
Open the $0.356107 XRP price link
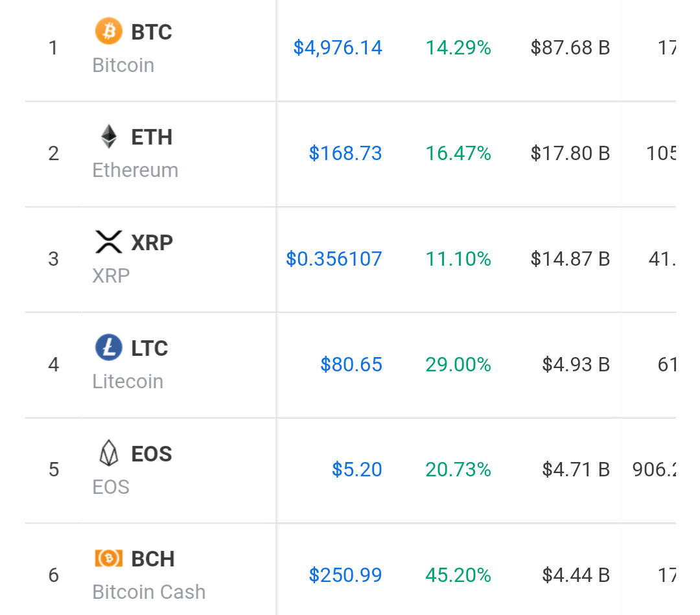point(334,259)
